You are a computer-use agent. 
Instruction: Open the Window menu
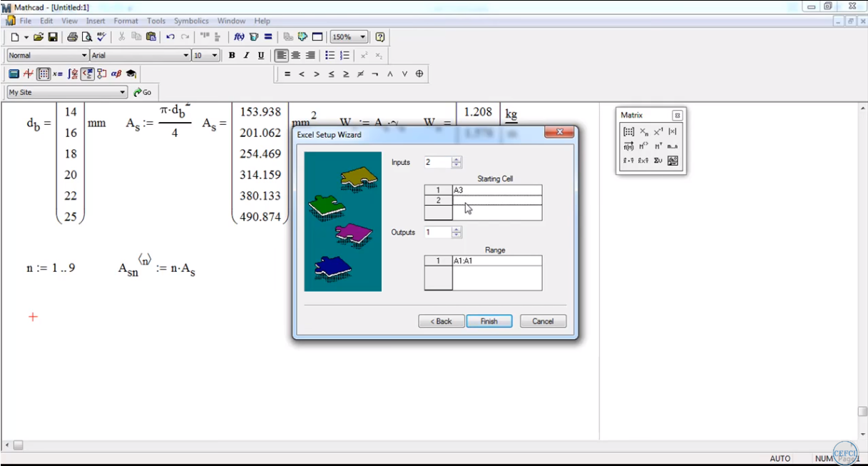tap(232, 21)
